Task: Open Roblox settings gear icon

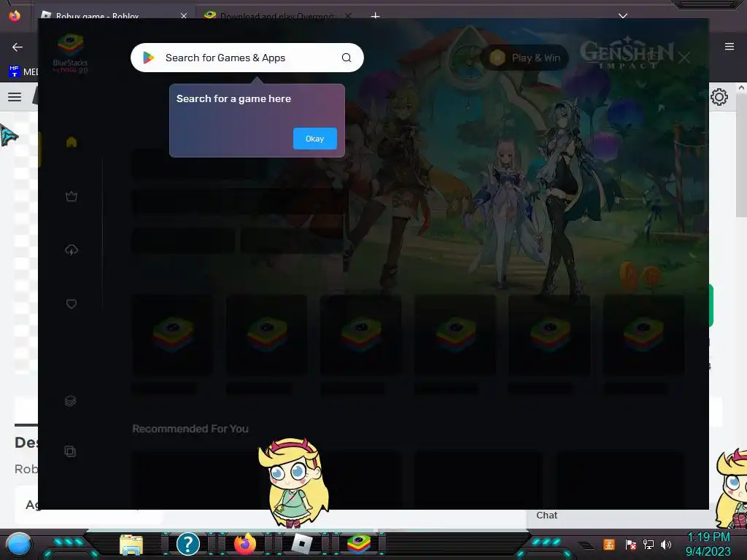Action: pos(719,97)
